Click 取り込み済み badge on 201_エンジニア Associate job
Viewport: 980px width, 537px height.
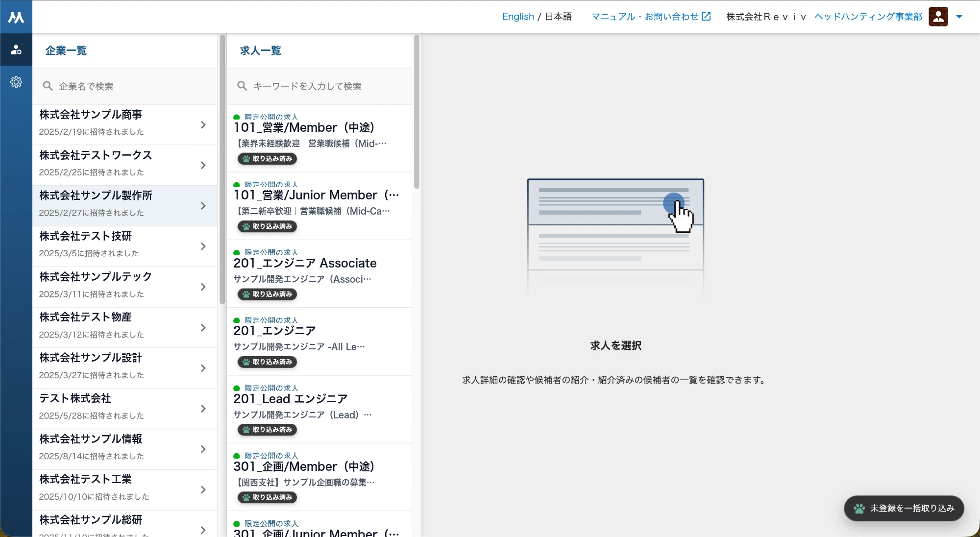pyautogui.click(x=268, y=294)
